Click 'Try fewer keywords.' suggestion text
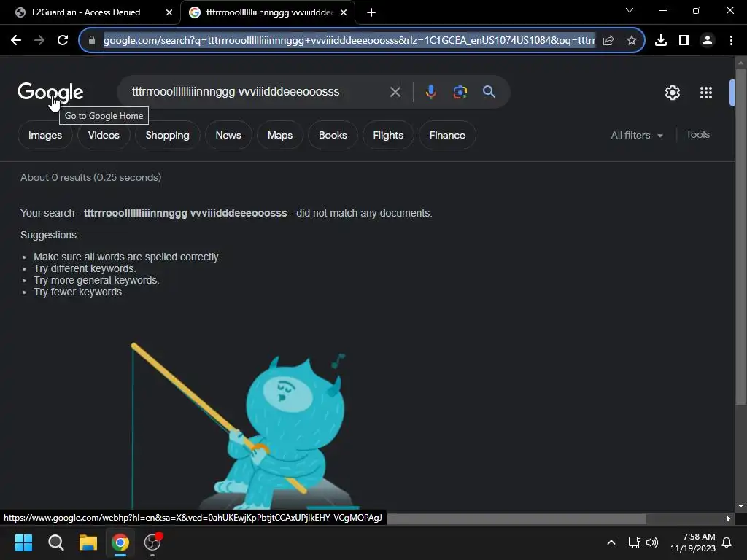Viewport: 747px width, 560px height. click(x=79, y=292)
